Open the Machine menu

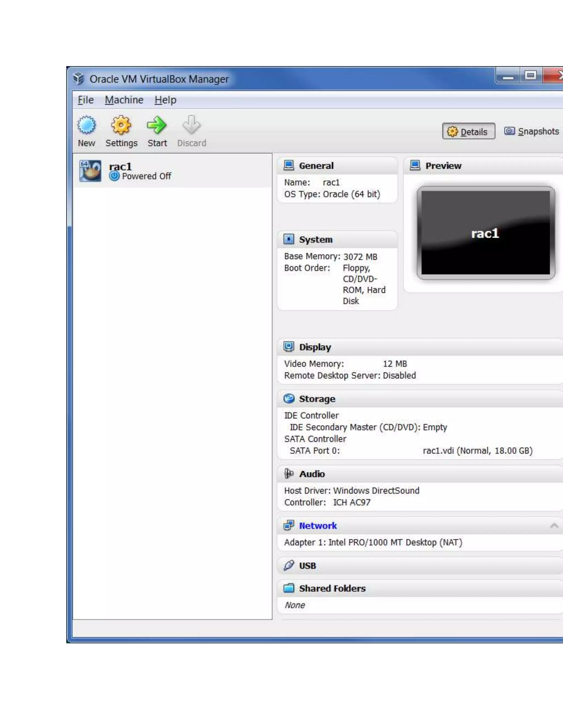point(124,100)
